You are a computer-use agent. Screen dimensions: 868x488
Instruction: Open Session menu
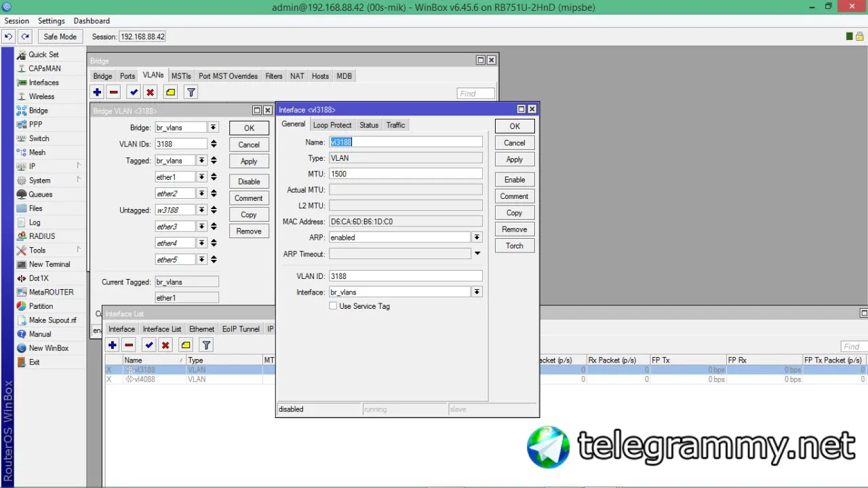pos(17,21)
